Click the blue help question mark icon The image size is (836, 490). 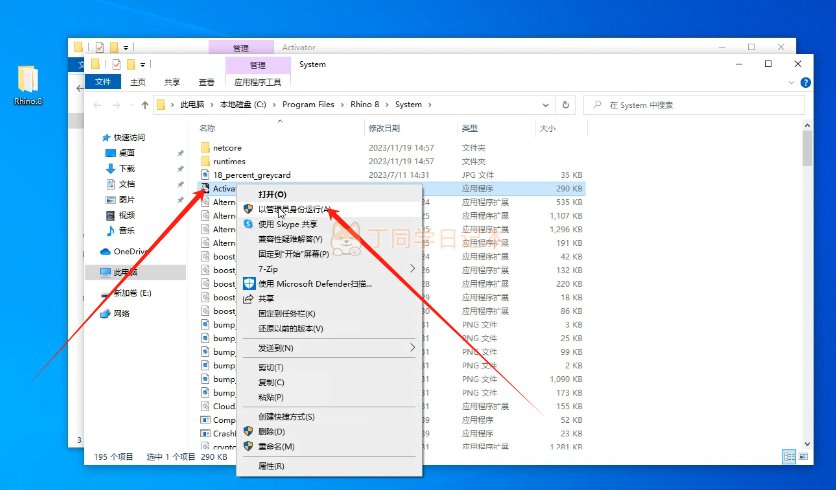pos(806,82)
